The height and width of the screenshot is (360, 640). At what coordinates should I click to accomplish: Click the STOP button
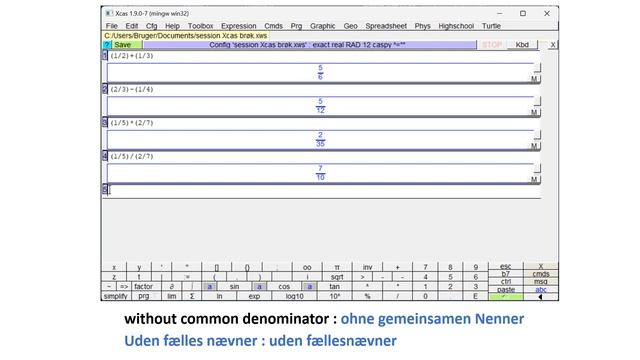tap(492, 45)
